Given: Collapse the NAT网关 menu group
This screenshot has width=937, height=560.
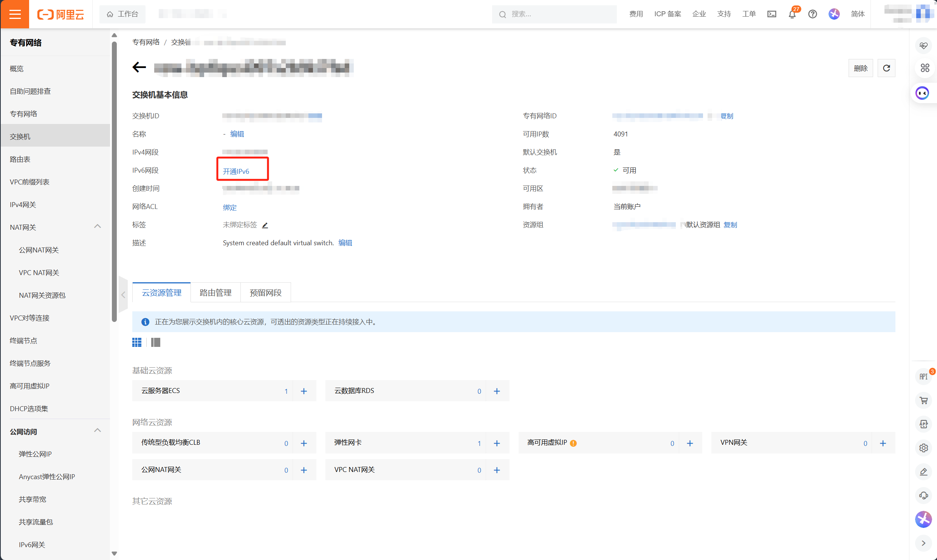Looking at the screenshot, I should tap(97, 227).
